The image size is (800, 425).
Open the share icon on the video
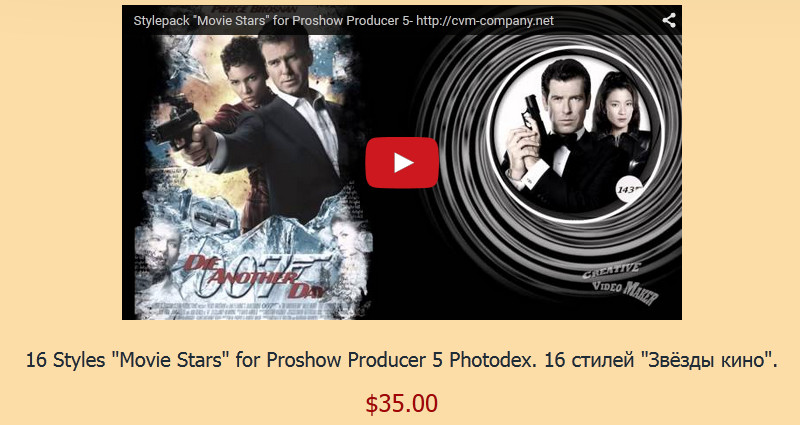click(x=669, y=20)
